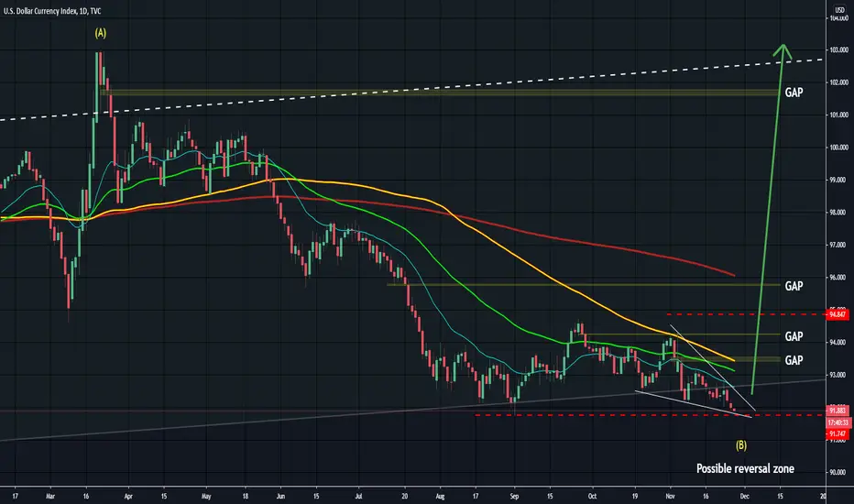Click the May label on the time axis
Screen dimensions: 854x504
coord(206,497)
